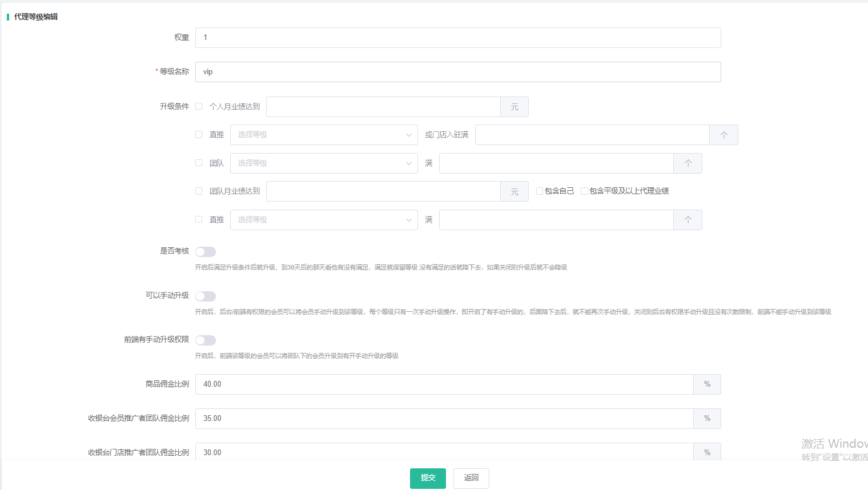Click the % addon of 商品佣金比例
Viewport: 868px width, 490px height.
707,384
